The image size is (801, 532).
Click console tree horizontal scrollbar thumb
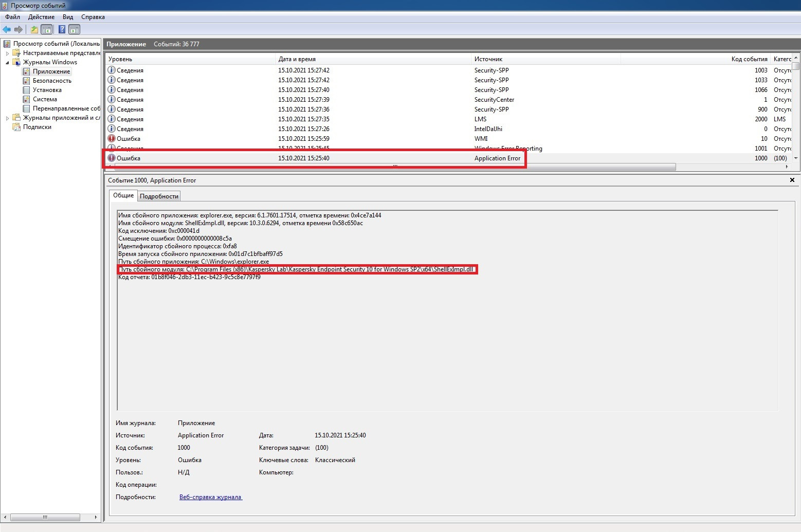pos(45,517)
